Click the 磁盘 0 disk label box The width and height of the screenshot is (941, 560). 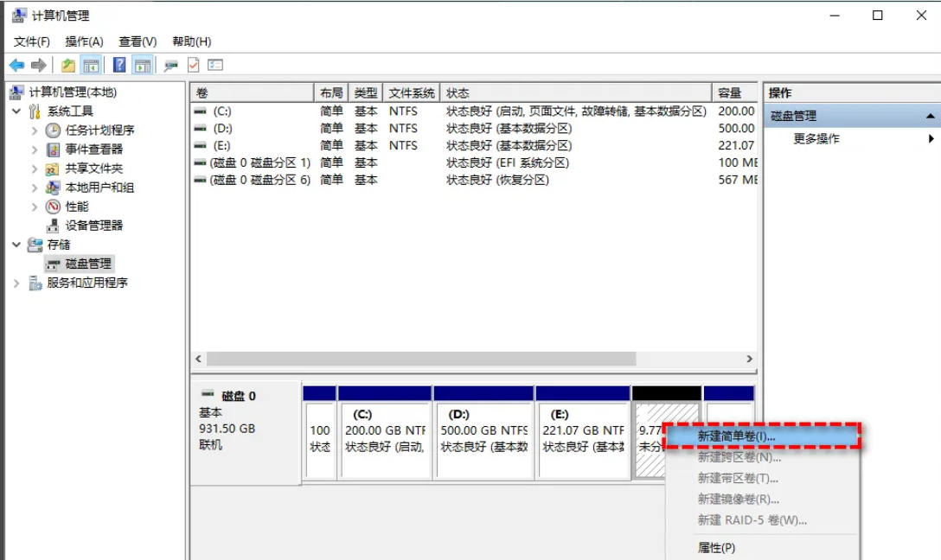click(x=246, y=432)
